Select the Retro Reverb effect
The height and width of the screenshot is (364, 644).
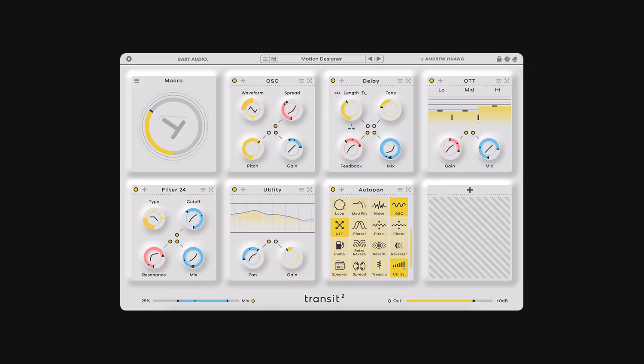coord(359,247)
